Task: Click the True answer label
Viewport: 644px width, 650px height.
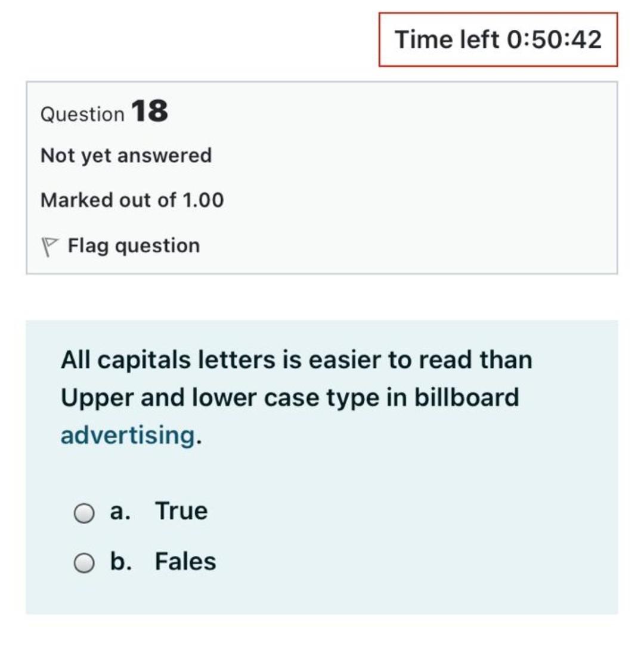Action: (x=181, y=510)
